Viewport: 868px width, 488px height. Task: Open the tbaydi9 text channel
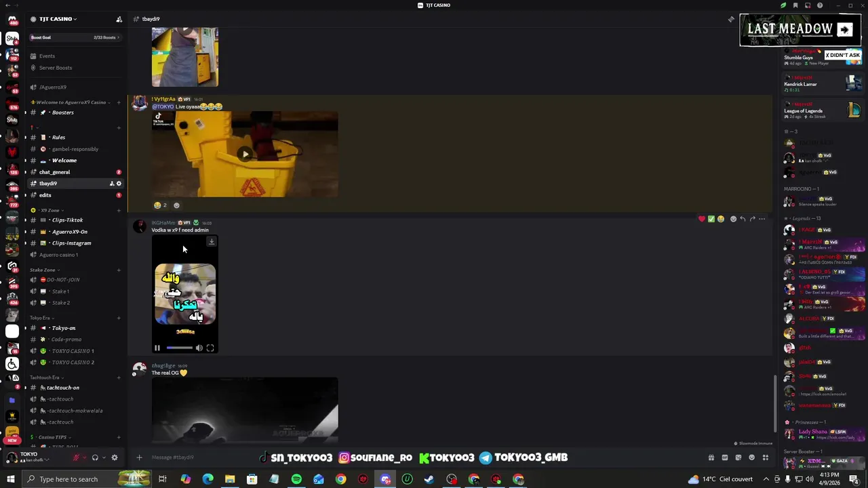coord(75,184)
